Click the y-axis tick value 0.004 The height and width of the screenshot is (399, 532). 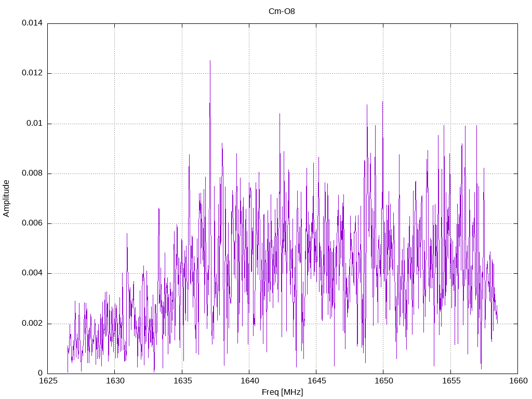pyautogui.click(x=32, y=273)
